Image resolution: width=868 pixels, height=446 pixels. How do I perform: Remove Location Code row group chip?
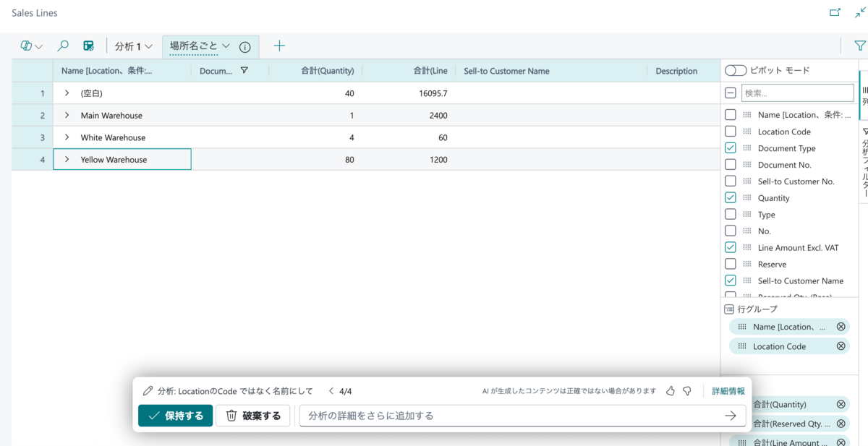[841, 346]
